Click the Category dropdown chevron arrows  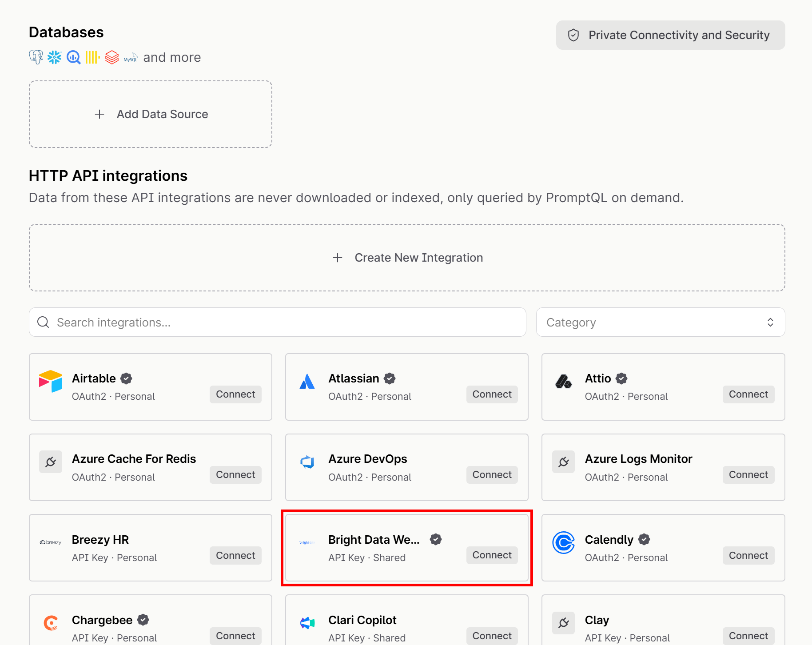pos(770,322)
